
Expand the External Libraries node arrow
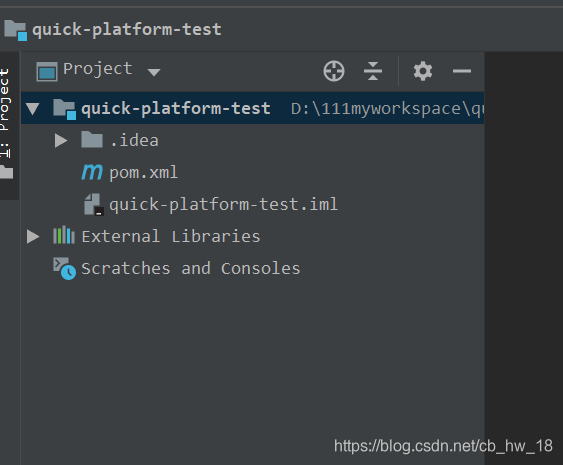(33, 236)
